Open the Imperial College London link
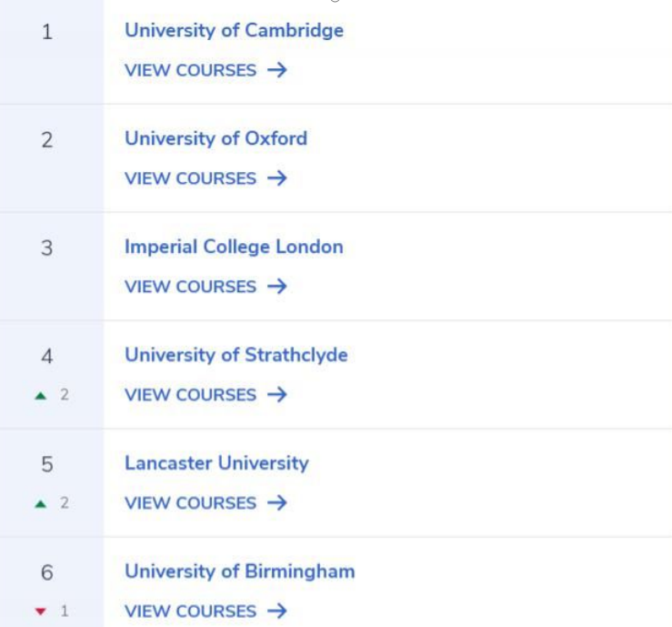Viewport: 672px width, 627px height. point(234,247)
